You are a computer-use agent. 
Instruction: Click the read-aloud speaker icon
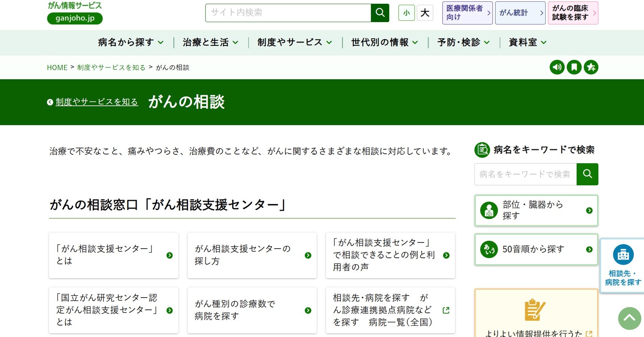pos(557,67)
